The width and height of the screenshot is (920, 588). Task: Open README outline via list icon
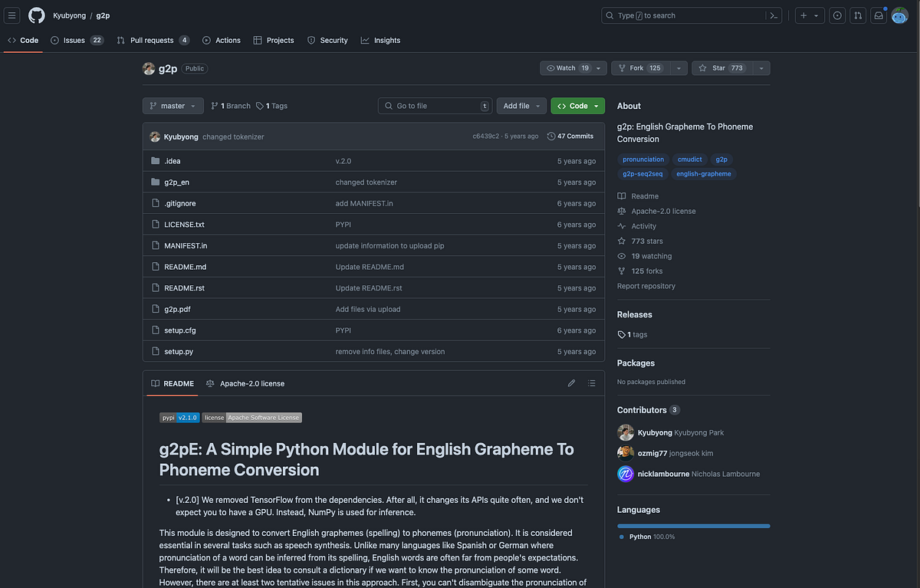coord(591,383)
